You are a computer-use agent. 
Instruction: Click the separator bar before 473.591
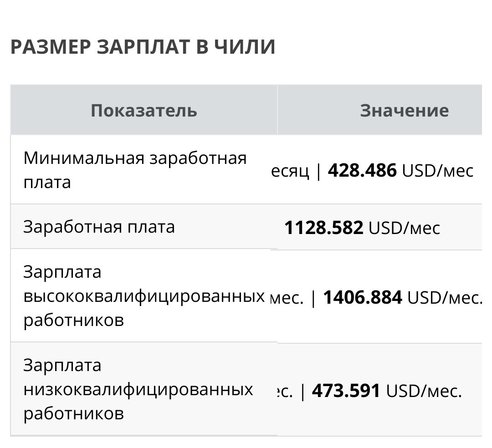pyautogui.click(x=302, y=391)
